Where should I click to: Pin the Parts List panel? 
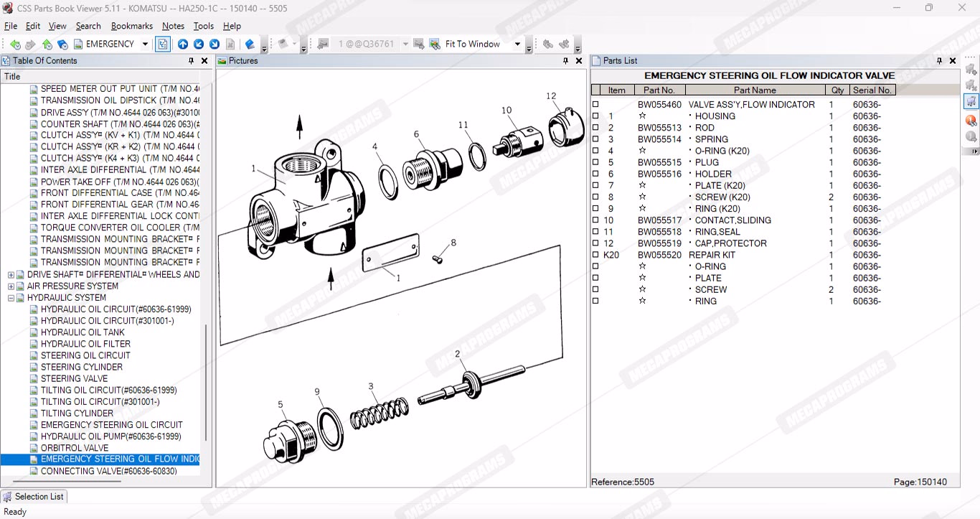tap(939, 61)
